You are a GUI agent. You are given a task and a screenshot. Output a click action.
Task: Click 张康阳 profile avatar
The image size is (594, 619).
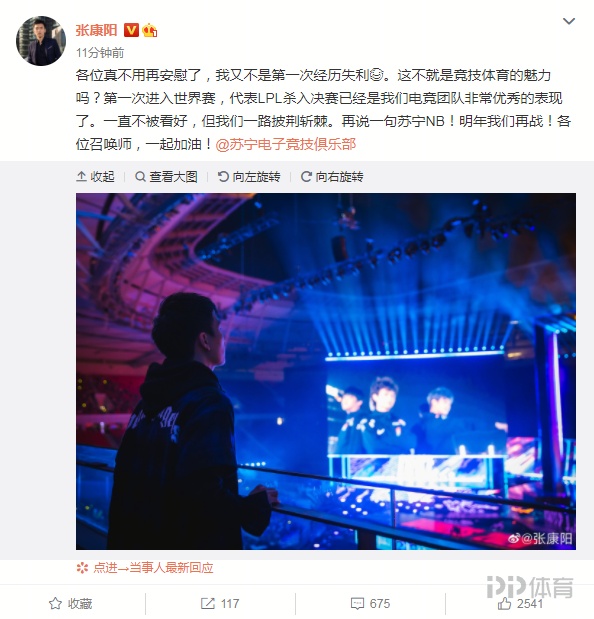pyautogui.click(x=41, y=41)
